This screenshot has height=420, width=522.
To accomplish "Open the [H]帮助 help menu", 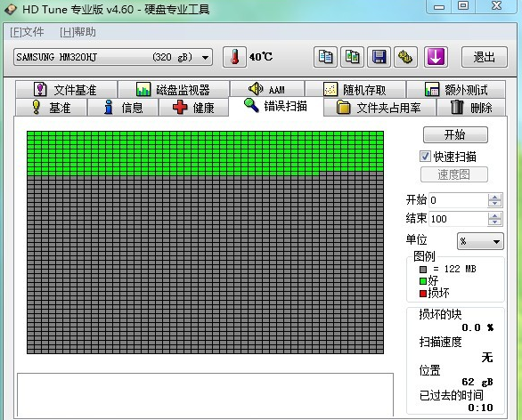I will [77, 32].
